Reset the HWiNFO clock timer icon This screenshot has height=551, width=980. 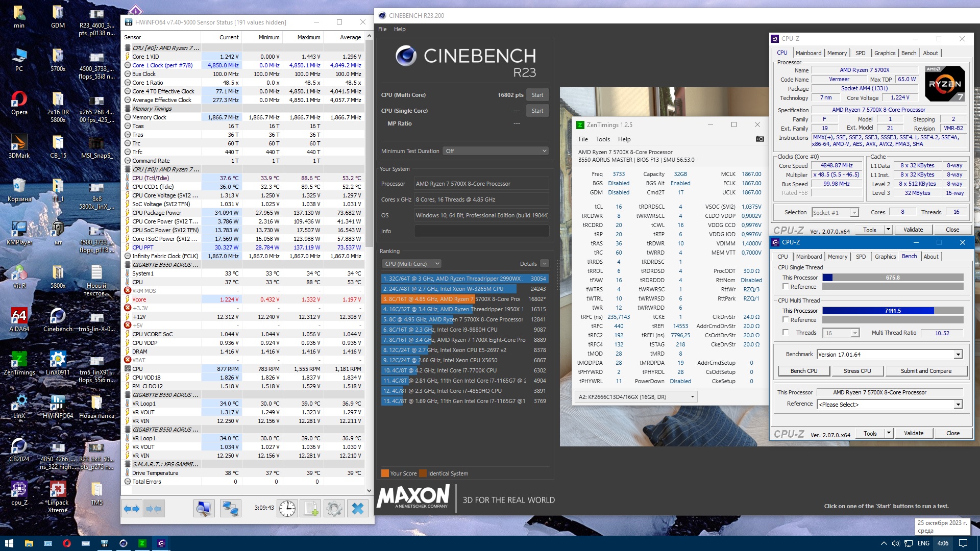(287, 508)
